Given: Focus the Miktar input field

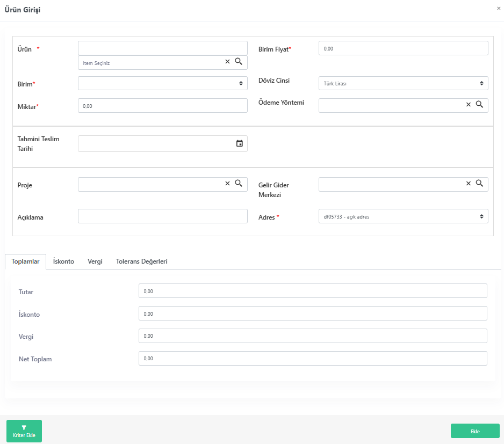Looking at the screenshot, I should coord(163,106).
